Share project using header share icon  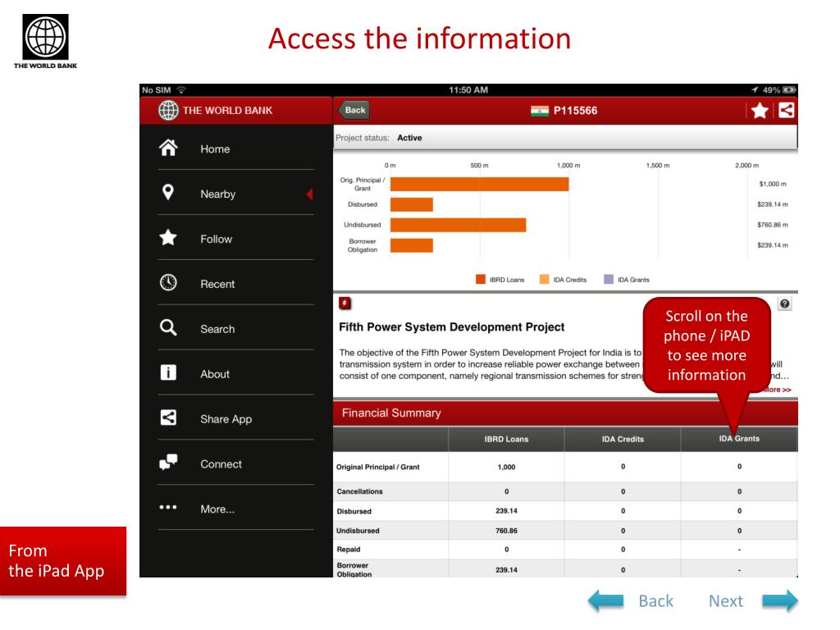click(x=786, y=111)
